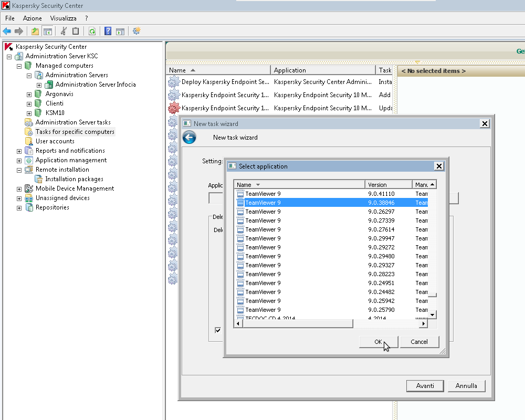This screenshot has height=420, width=525.
Task: Click the Reports and notifications icon
Action: [29, 151]
